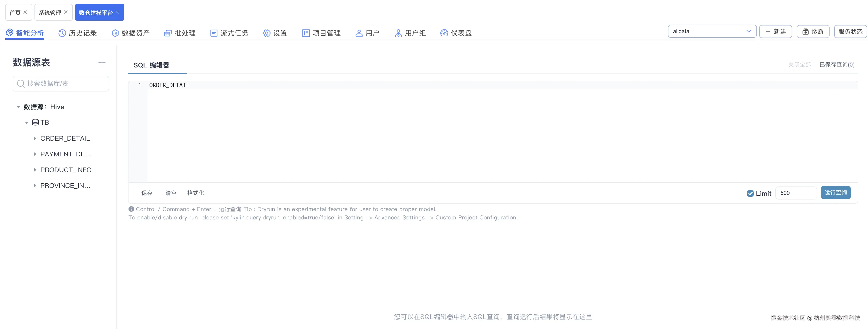
Task: Select the SQL 编辑器 tab
Action: pos(151,65)
